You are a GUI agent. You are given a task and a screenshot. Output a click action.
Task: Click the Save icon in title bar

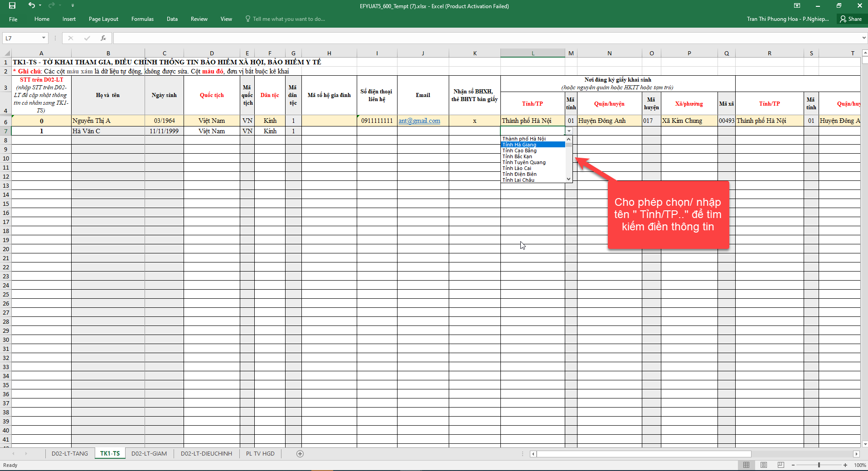pyautogui.click(x=12, y=5)
